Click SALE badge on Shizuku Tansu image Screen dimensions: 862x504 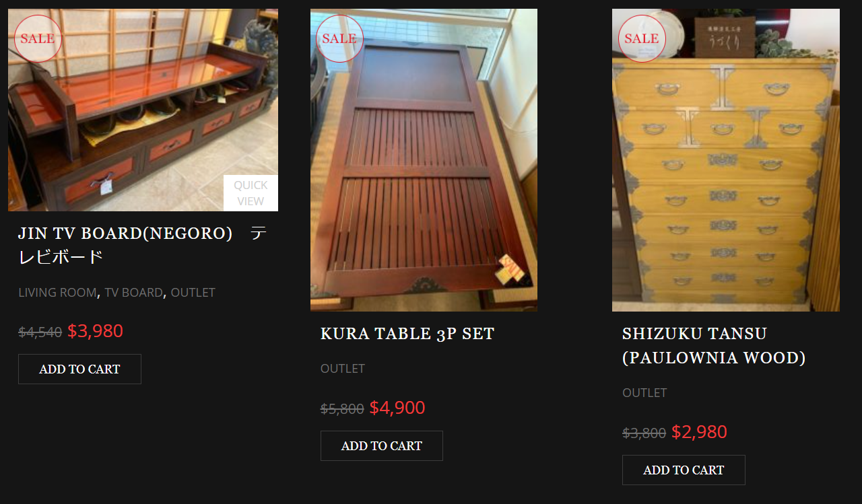[x=642, y=39]
